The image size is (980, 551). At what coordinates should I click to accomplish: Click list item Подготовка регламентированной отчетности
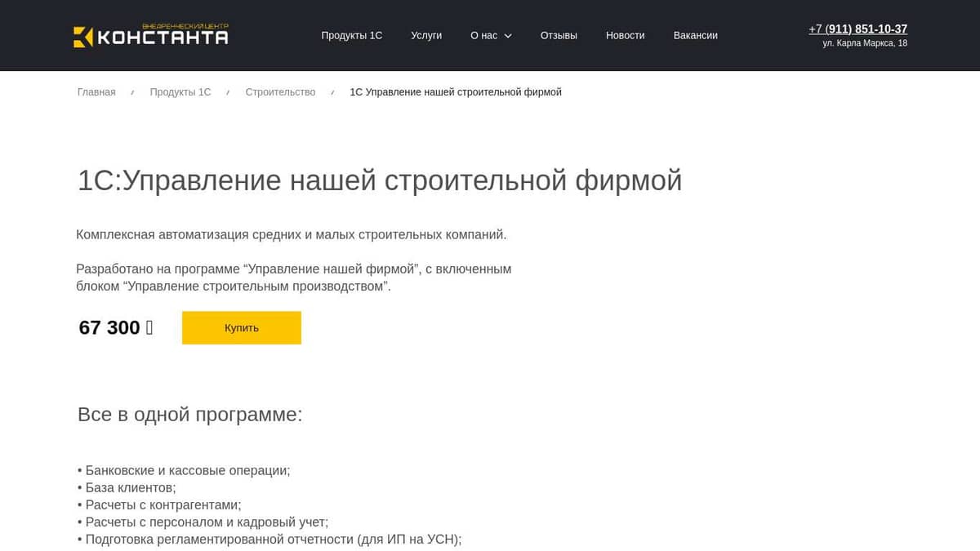click(x=269, y=539)
